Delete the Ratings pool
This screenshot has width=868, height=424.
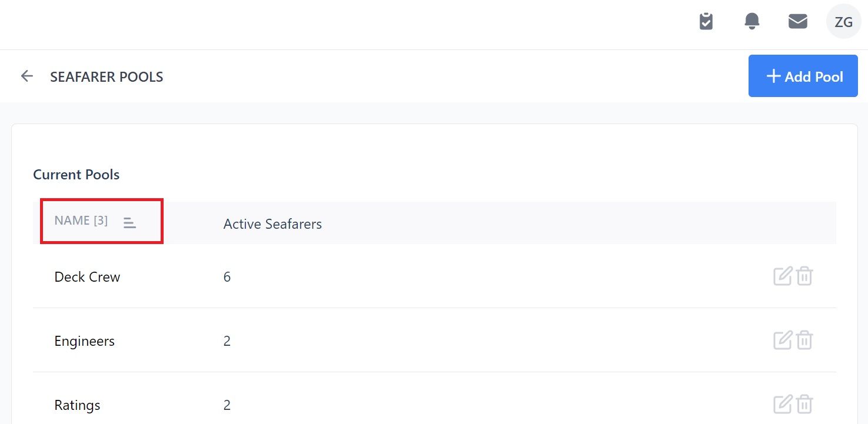(804, 404)
